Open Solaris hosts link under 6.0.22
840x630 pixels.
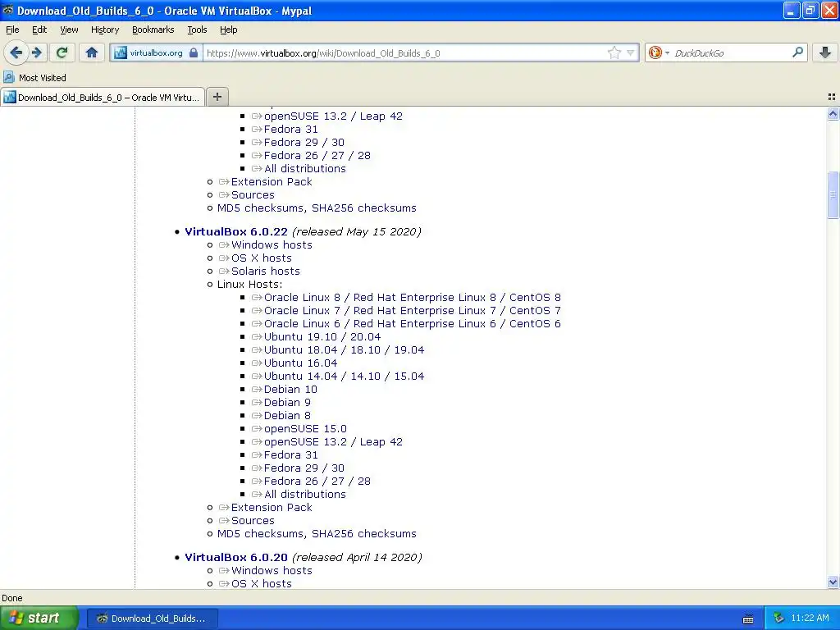[x=265, y=271]
